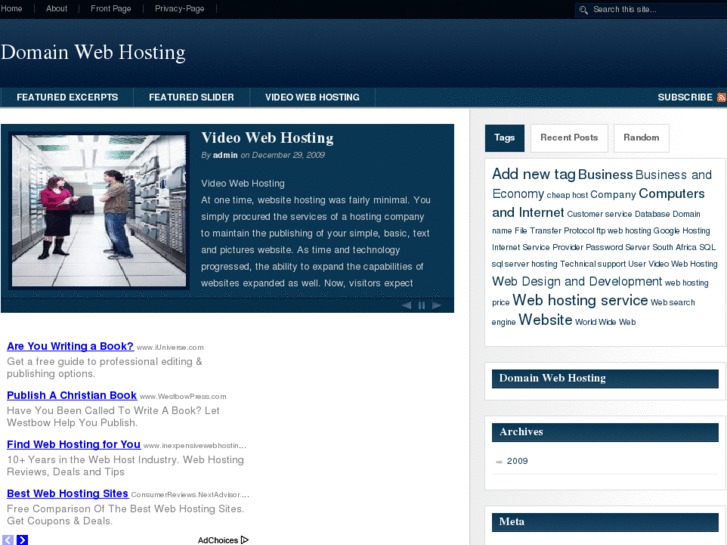Click the next ads arrow button

pyautogui.click(x=22, y=540)
